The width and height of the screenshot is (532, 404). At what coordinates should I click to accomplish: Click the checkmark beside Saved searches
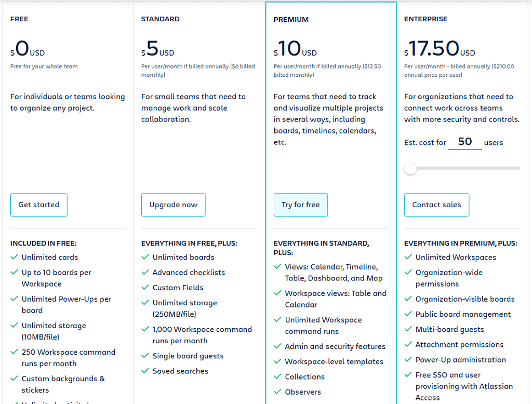pyautogui.click(x=145, y=371)
